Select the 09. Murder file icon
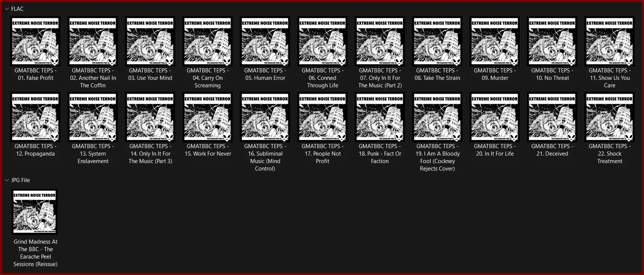The width and height of the screenshot is (644, 275). click(495, 41)
